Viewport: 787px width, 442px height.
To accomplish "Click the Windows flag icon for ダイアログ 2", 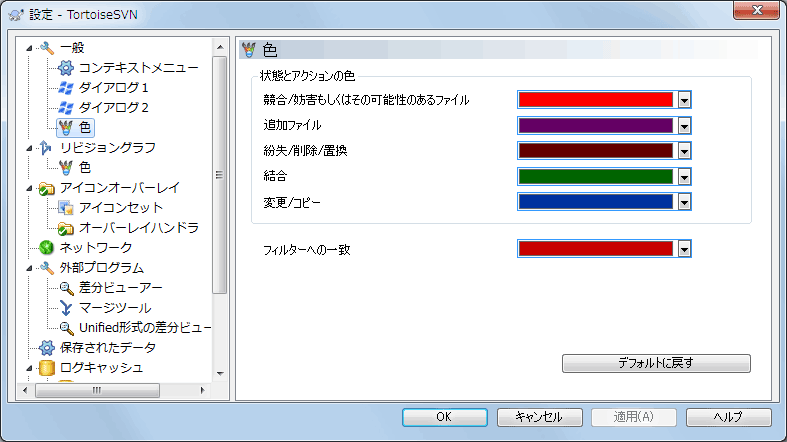I will pos(66,107).
